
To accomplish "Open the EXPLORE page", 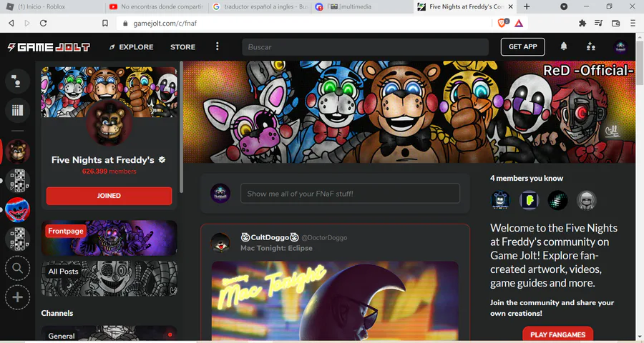I will 132,47.
